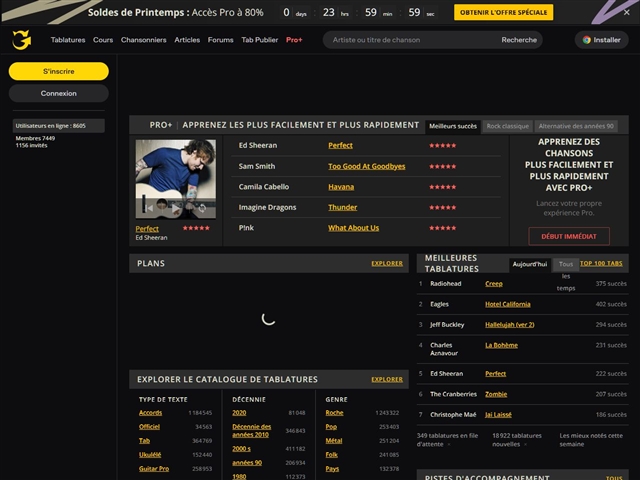This screenshot has height=480, width=640.
Task: Browse the Folk genre
Action: [331, 455]
